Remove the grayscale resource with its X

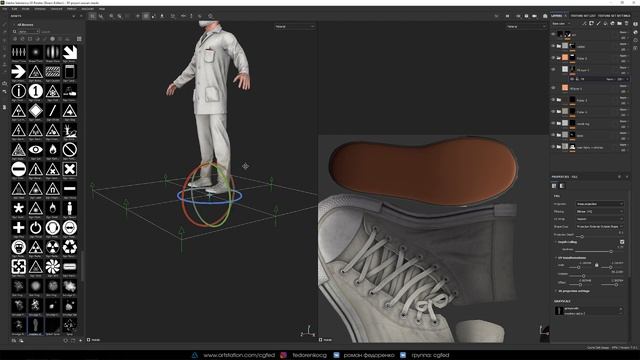coord(621,309)
